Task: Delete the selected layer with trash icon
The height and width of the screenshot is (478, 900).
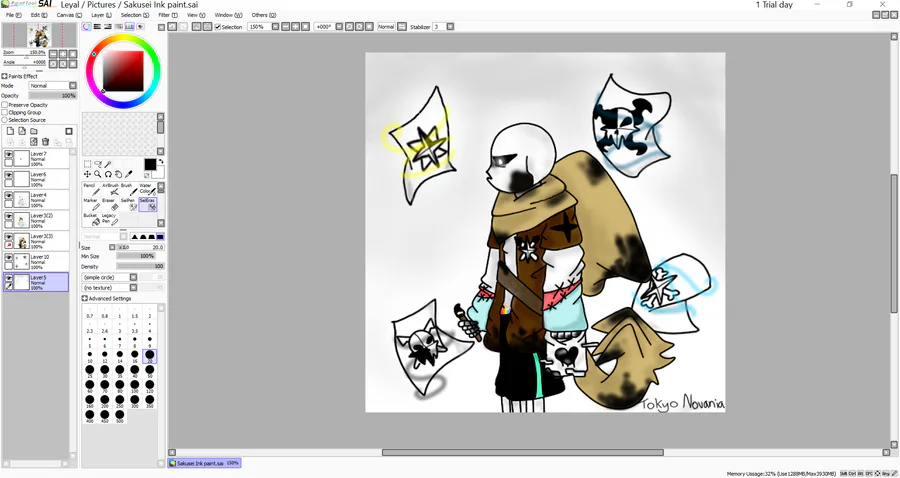Action: tap(45, 142)
